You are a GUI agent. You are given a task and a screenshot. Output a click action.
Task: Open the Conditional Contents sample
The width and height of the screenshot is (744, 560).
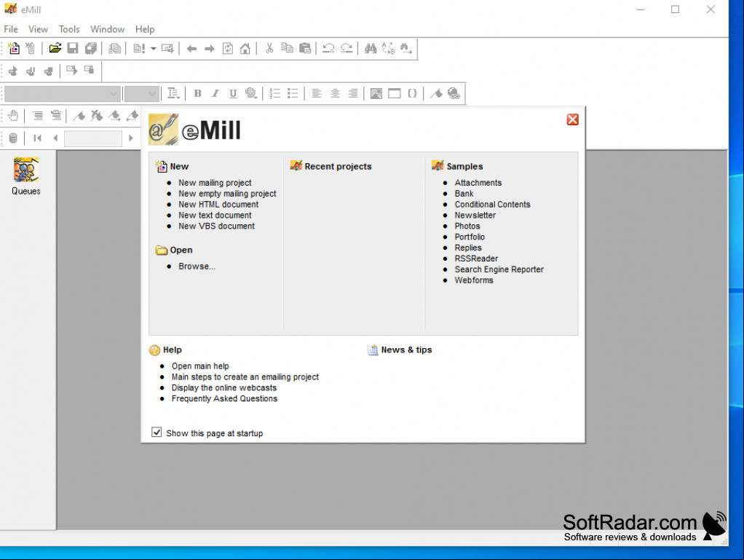point(493,205)
